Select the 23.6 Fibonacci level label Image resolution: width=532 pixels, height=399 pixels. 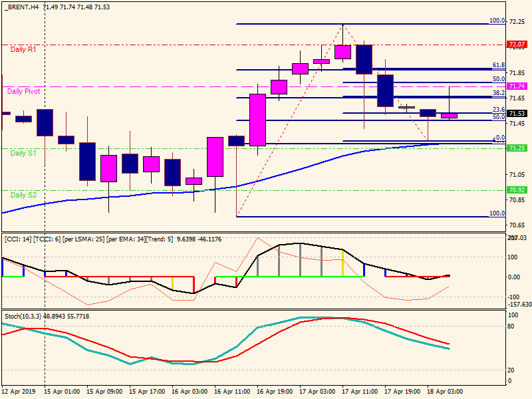[499, 110]
